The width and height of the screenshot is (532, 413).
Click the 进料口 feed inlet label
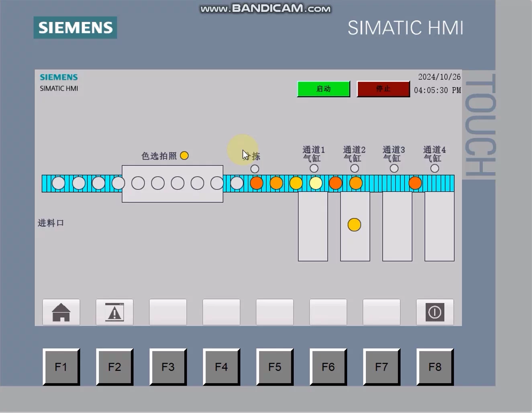pos(51,223)
